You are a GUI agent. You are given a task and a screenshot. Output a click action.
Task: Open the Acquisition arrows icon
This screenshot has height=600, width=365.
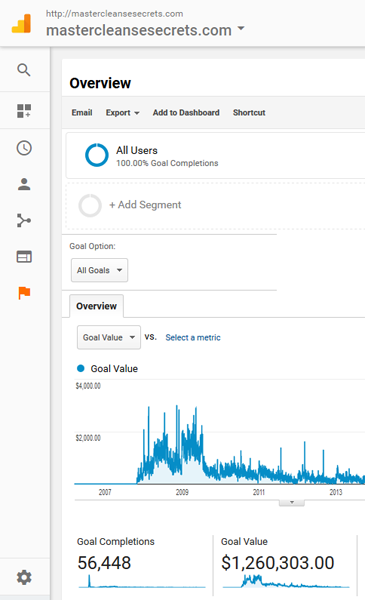(x=24, y=220)
